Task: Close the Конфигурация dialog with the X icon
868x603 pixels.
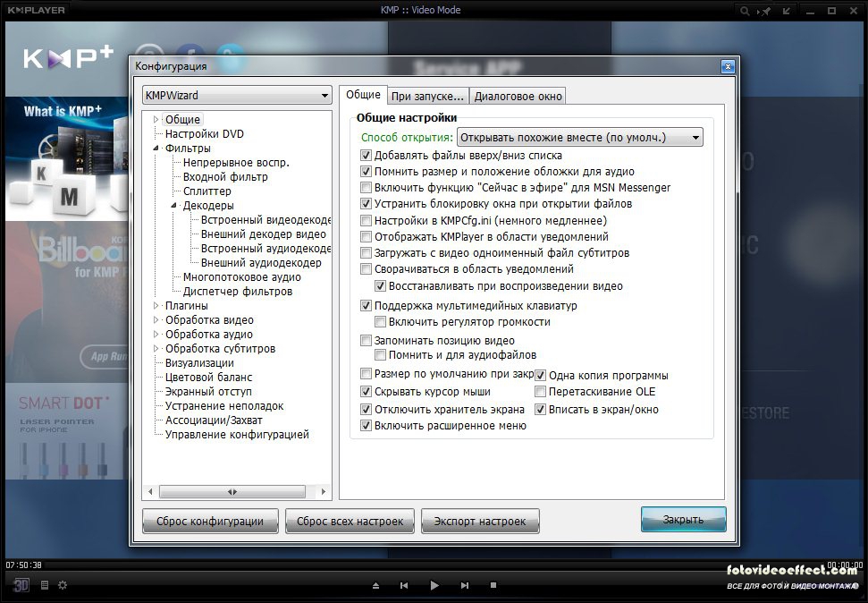Action: click(x=728, y=67)
